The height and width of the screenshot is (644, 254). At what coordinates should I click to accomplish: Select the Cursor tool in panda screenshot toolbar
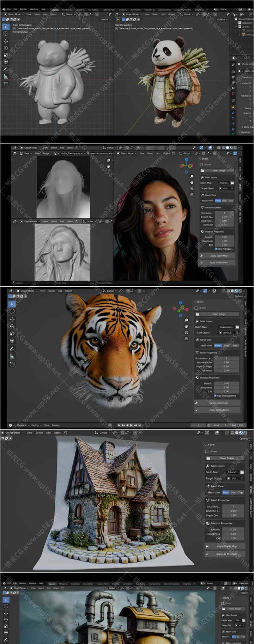[6, 34]
